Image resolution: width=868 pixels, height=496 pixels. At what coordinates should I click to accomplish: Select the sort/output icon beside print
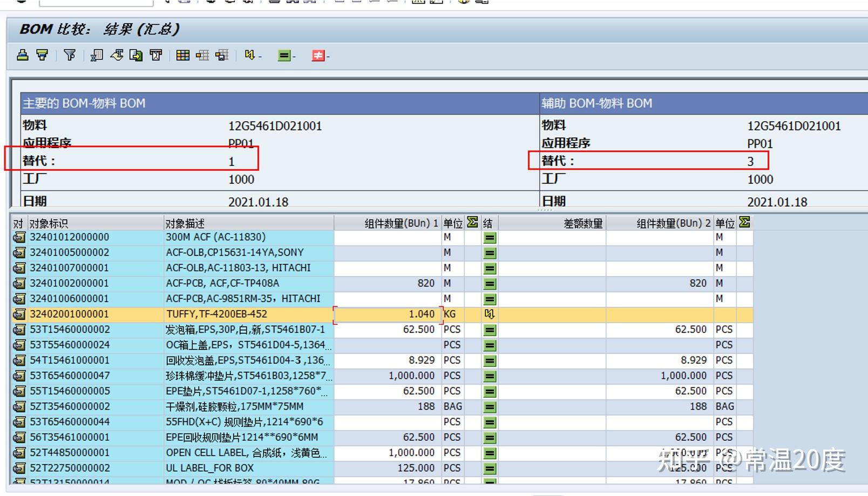point(43,56)
